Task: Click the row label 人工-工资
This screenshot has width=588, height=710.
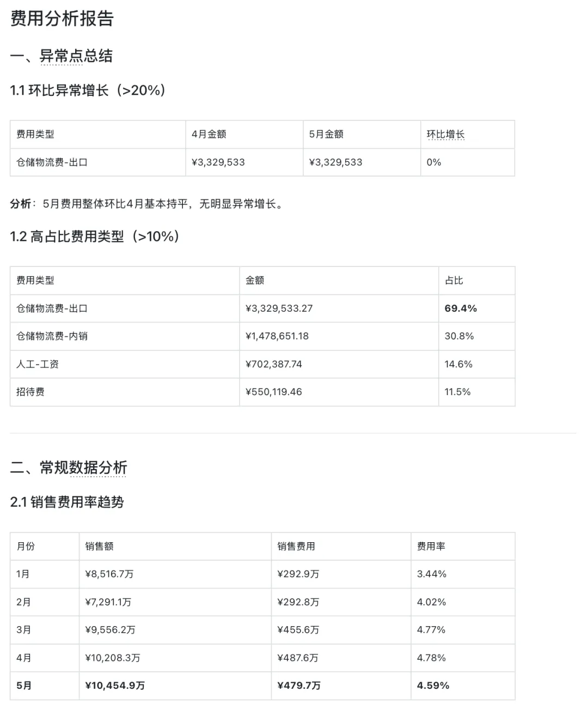Action: coord(38,364)
